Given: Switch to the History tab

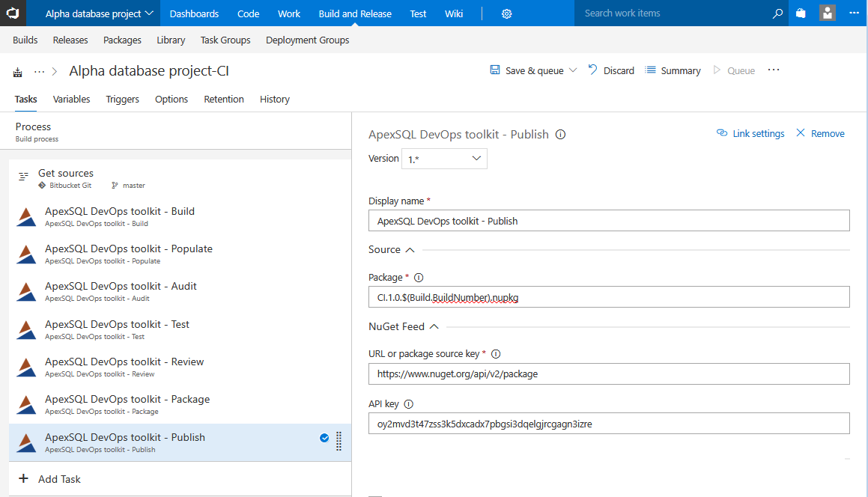Looking at the screenshot, I should click(275, 99).
